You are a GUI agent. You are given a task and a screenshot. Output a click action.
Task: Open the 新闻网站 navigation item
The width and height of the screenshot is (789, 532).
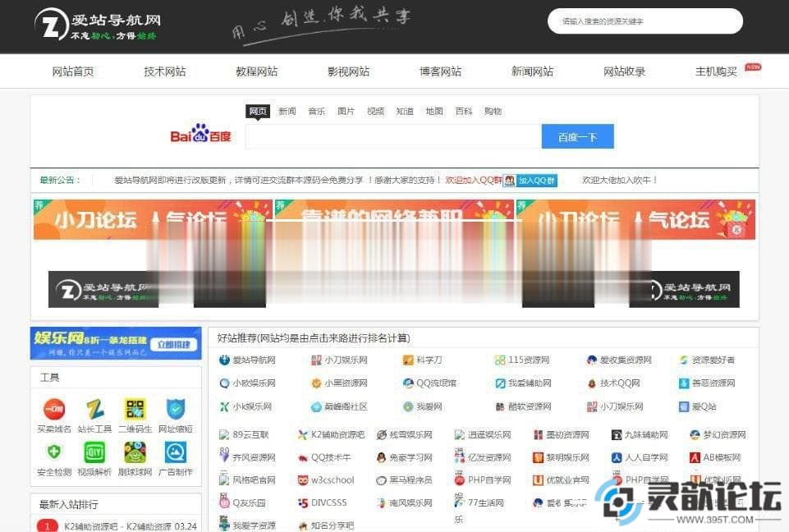coord(532,71)
